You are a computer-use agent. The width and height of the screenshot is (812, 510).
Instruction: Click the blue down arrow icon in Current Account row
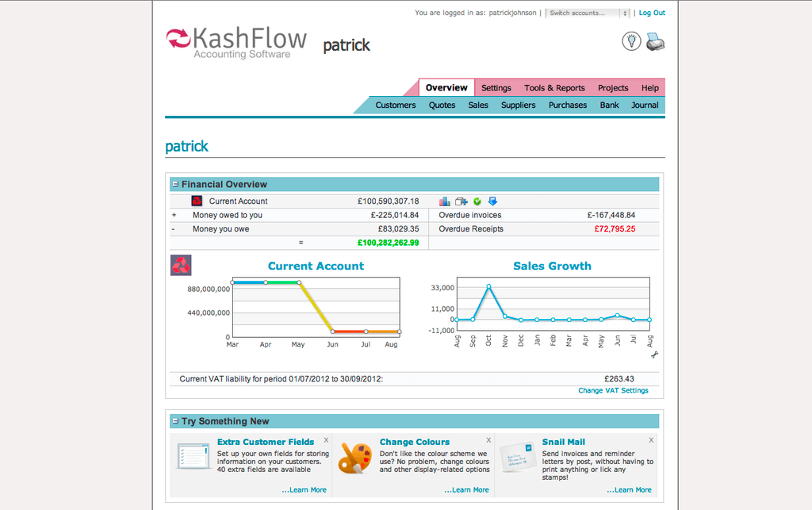pyautogui.click(x=492, y=201)
